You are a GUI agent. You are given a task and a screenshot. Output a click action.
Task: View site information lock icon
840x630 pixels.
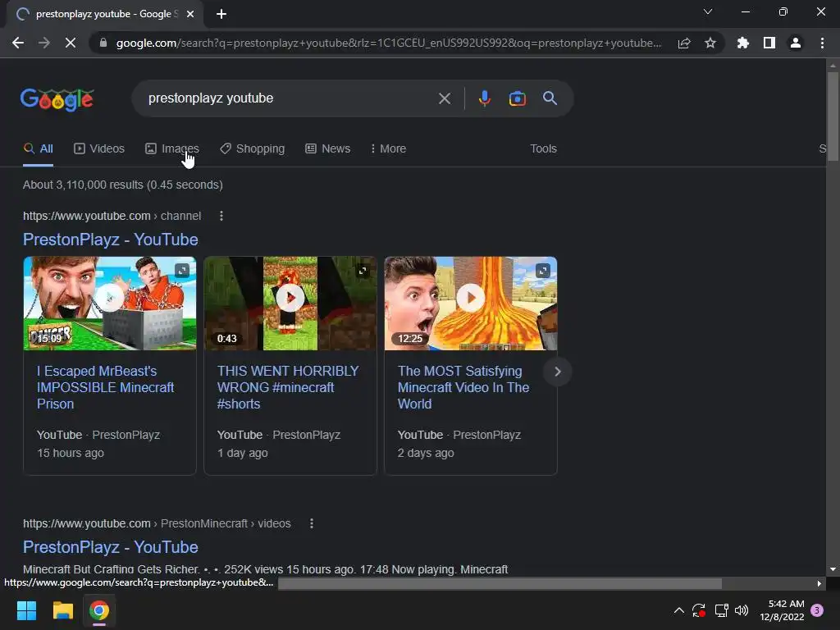103,43
